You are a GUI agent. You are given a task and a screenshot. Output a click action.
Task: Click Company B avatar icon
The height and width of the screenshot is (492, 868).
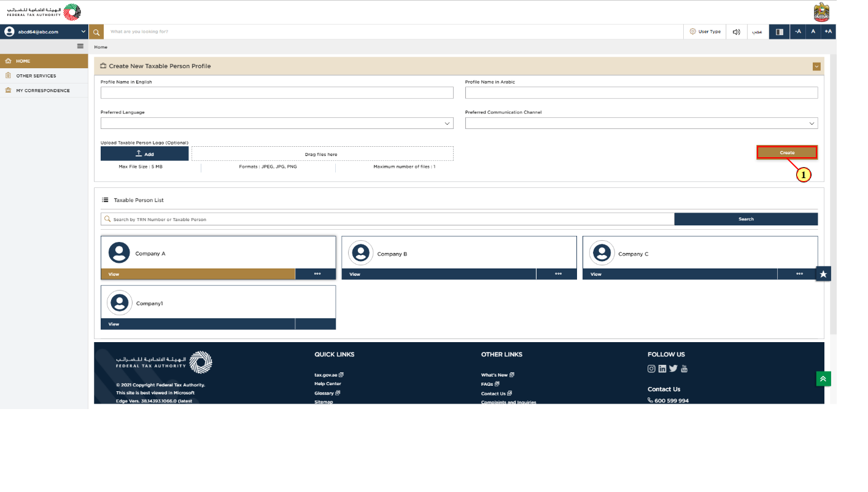(x=360, y=252)
